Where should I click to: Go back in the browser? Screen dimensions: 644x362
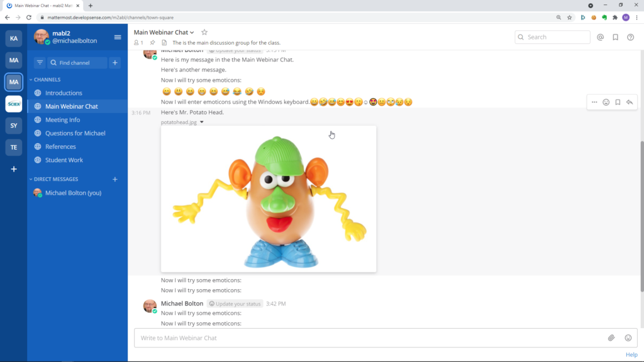[x=8, y=18]
